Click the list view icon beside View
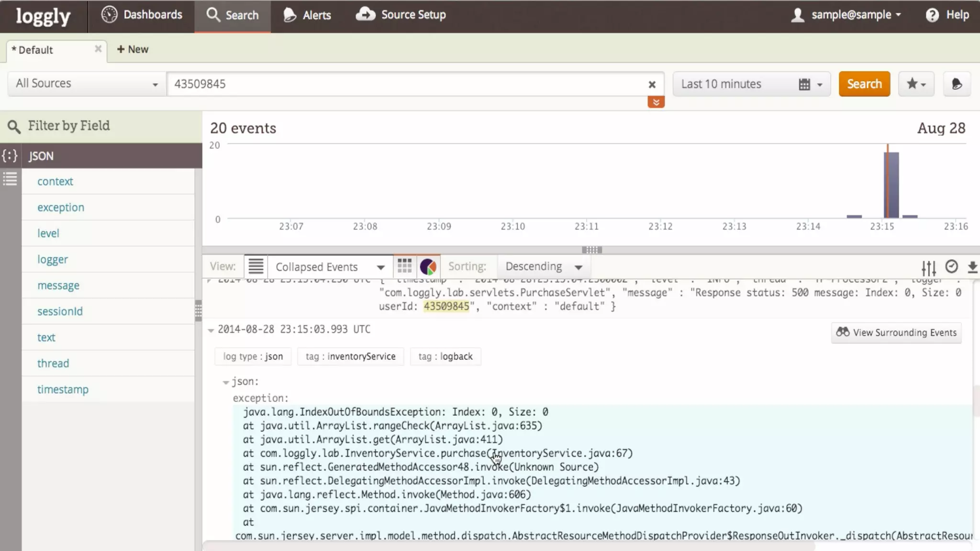This screenshot has height=551, width=980. click(x=256, y=266)
